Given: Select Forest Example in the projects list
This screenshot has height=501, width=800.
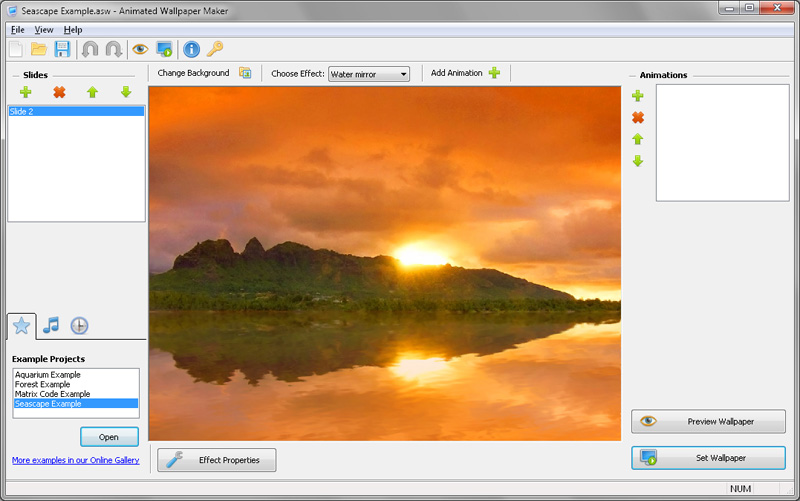Looking at the screenshot, I should 42,384.
